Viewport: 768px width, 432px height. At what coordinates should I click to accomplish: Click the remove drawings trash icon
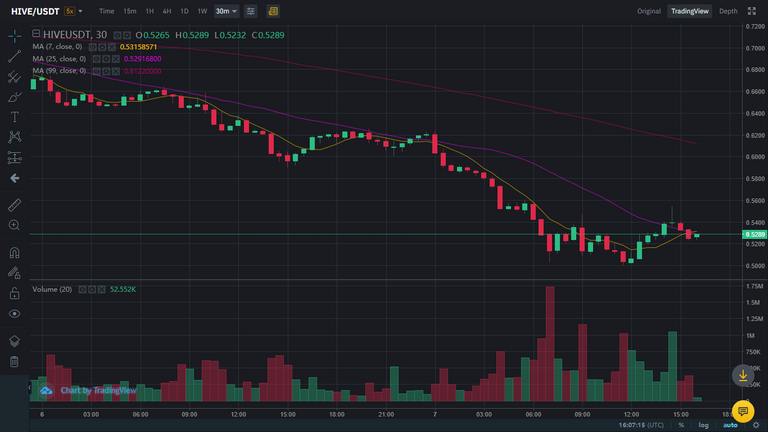14,361
